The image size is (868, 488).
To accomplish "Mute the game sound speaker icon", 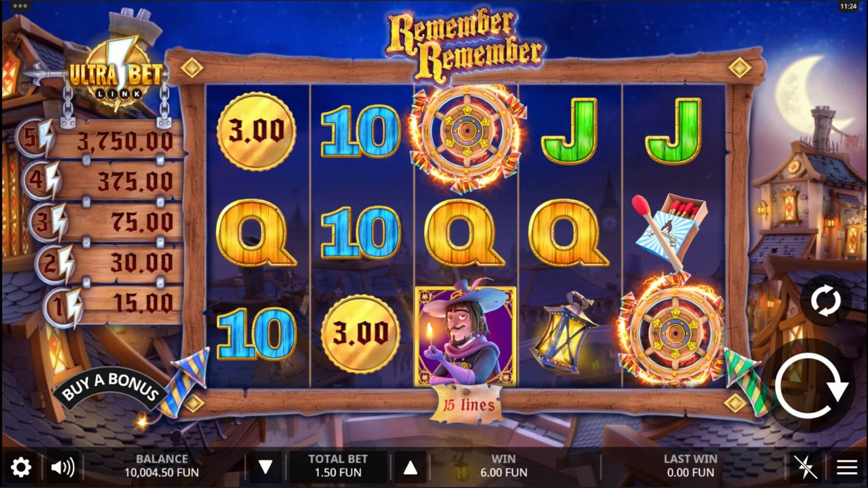I will pyautogui.click(x=63, y=467).
